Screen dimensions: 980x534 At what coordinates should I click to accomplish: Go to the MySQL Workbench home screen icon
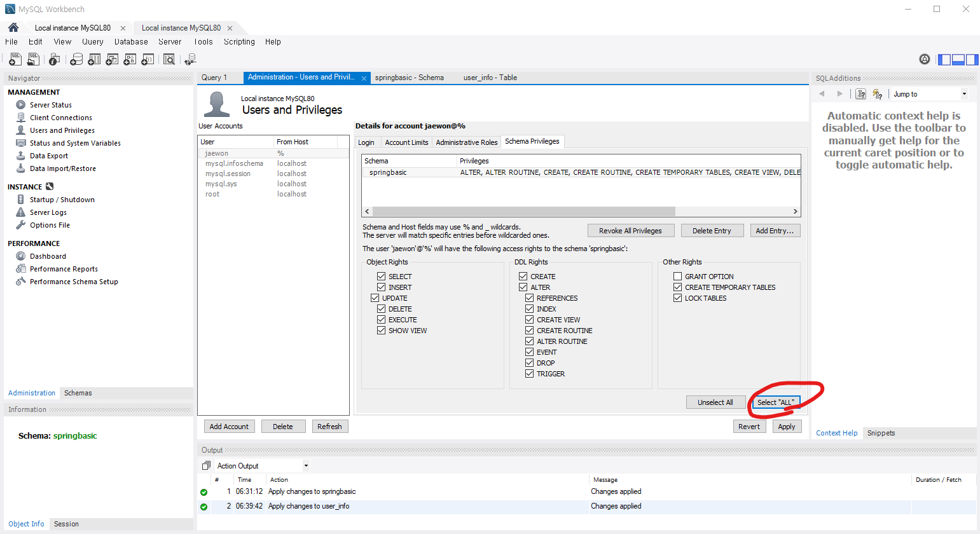pos(13,27)
